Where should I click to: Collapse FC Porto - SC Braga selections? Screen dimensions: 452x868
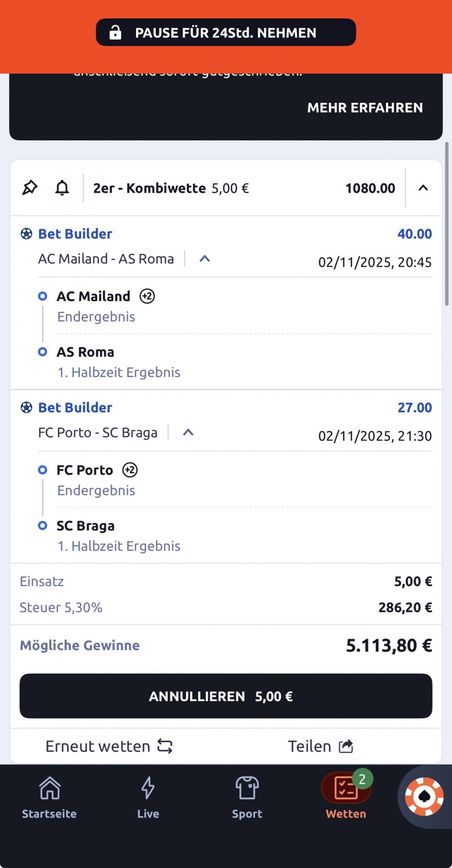click(188, 433)
